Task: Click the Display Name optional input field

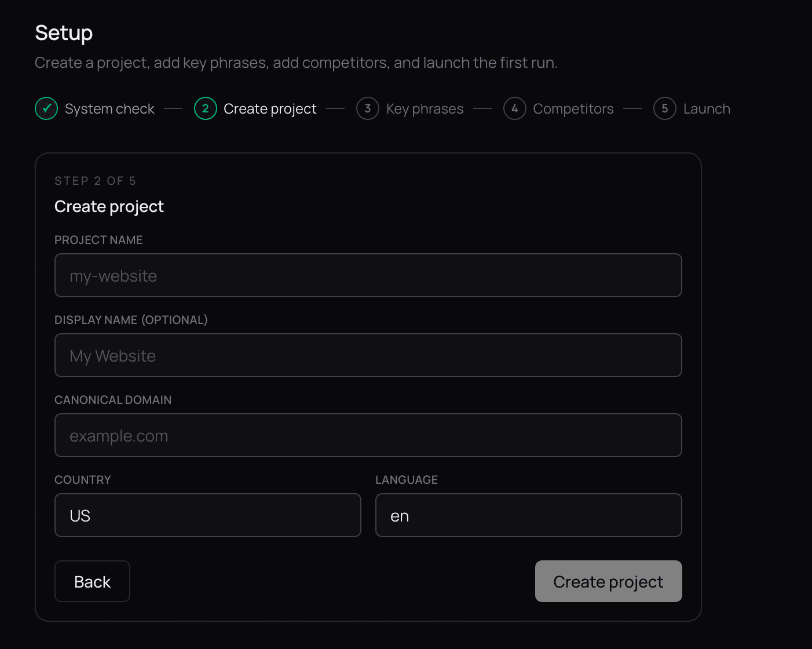Action: coord(368,355)
